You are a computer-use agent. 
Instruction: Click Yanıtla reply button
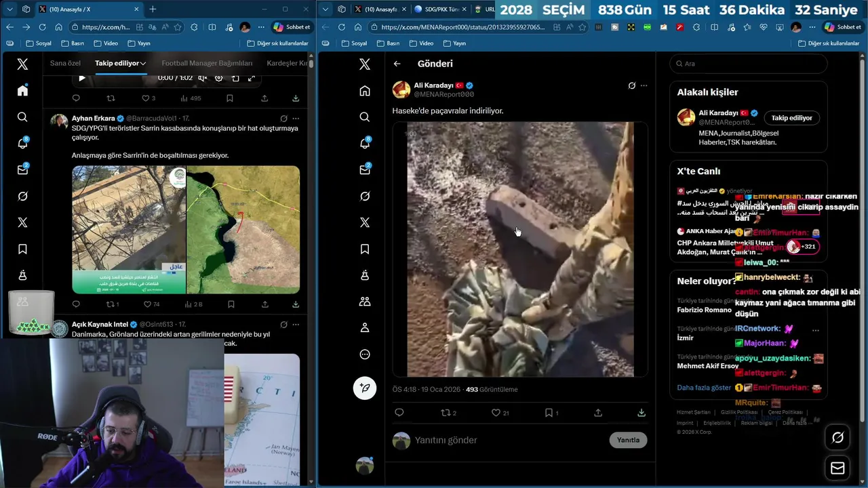click(x=628, y=440)
